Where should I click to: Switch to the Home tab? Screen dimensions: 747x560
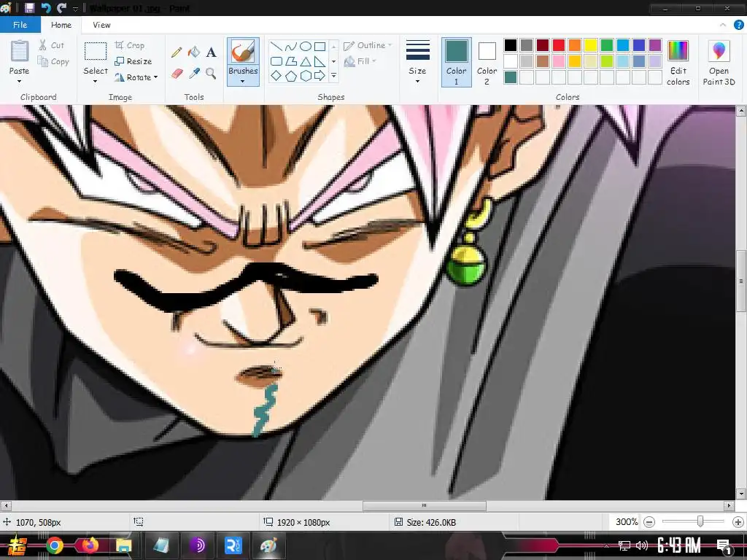pos(61,25)
